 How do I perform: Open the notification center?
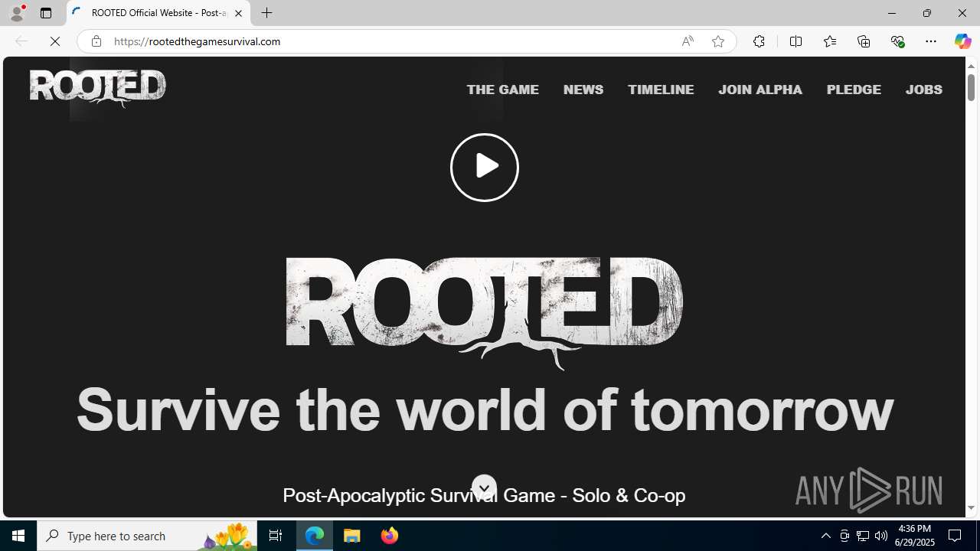click(955, 536)
